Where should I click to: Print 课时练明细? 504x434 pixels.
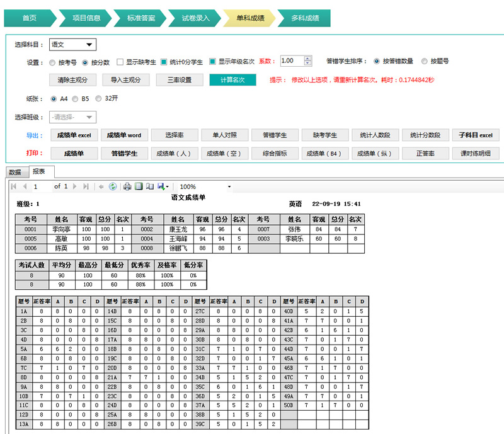click(476, 154)
